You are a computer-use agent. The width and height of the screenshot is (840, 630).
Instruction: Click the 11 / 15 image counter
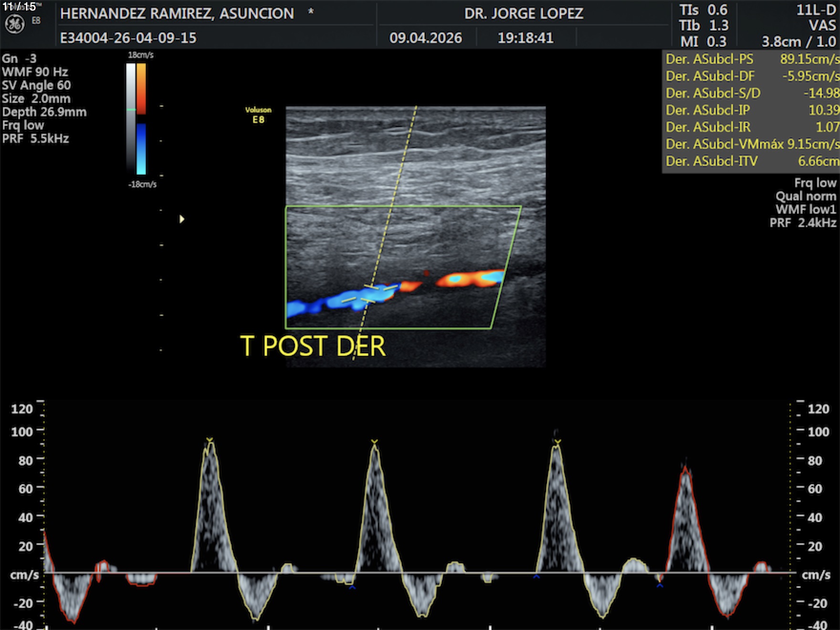(x=19, y=7)
